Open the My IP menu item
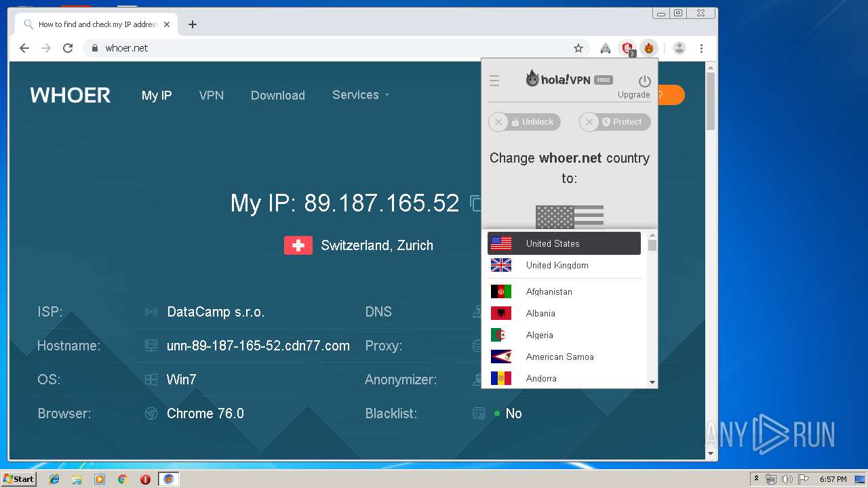Viewport: 868px width, 488px height. click(x=157, y=96)
